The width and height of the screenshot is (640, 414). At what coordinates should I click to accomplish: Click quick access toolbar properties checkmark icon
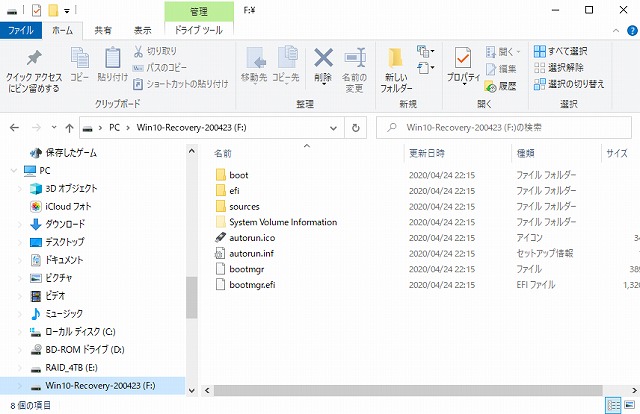(x=36, y=10)
